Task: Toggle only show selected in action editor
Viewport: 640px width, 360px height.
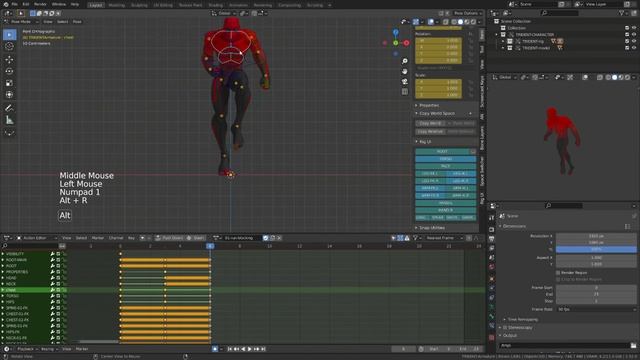Action: click(x=393, y=238)
